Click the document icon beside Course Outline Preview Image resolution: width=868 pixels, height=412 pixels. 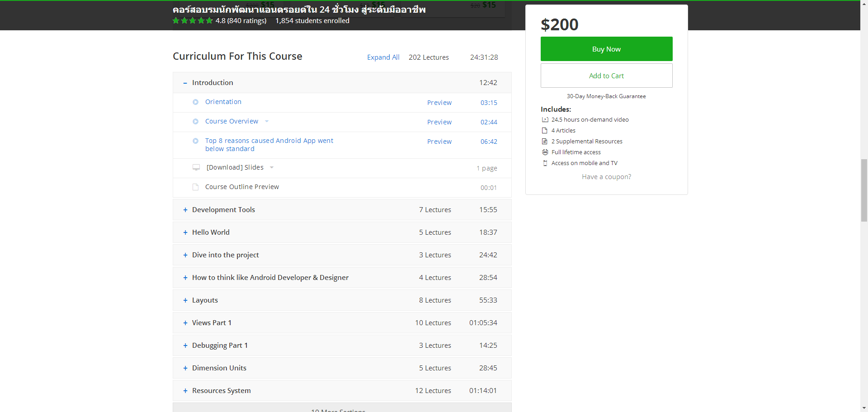click(195, 187)
